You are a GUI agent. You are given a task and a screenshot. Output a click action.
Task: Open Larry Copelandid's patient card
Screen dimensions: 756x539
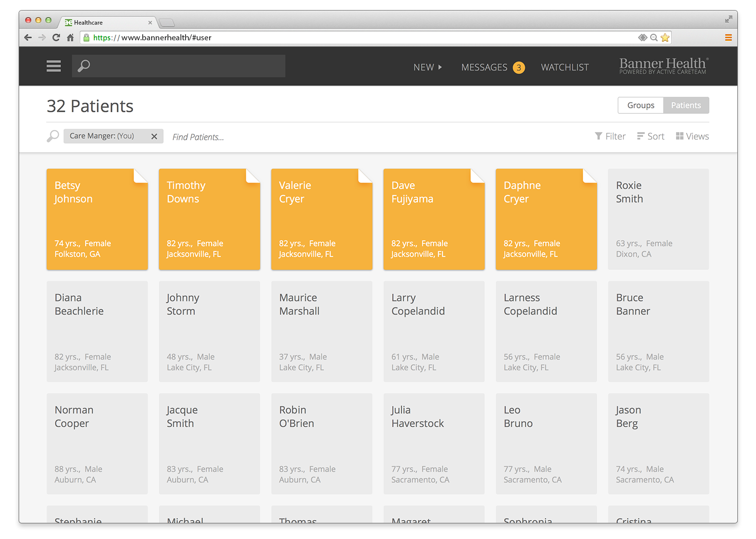coord(434,331)
